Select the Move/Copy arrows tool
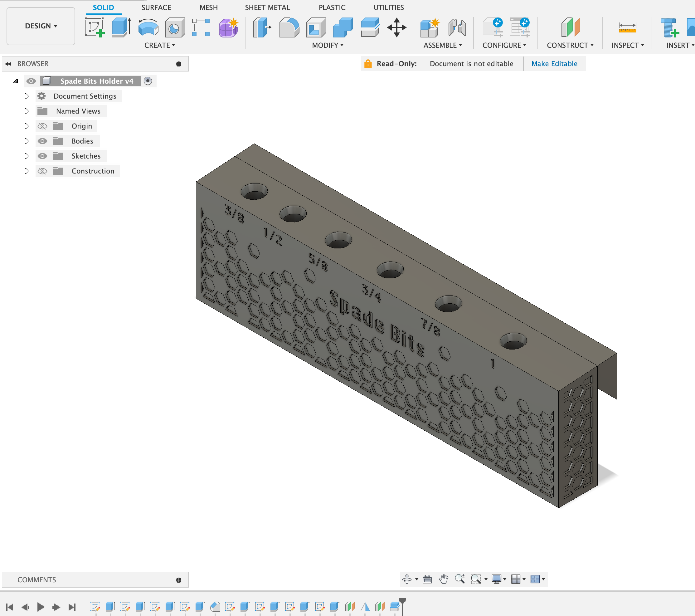Screen dimensions: 695x616 click(396, 27)
